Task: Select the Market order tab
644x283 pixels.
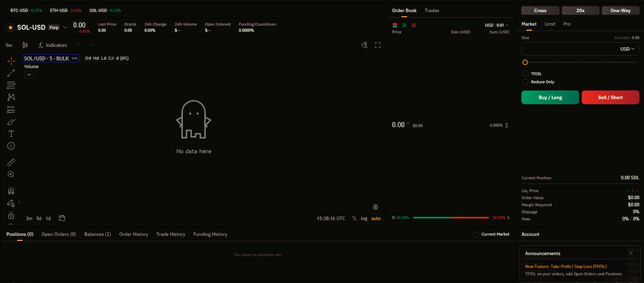Action: (x=529, y=24)
